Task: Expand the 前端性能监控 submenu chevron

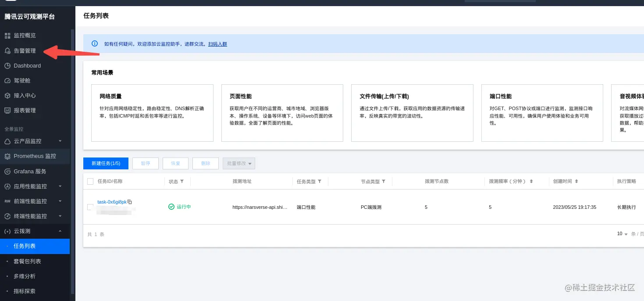Action: [x=60, y=201]
